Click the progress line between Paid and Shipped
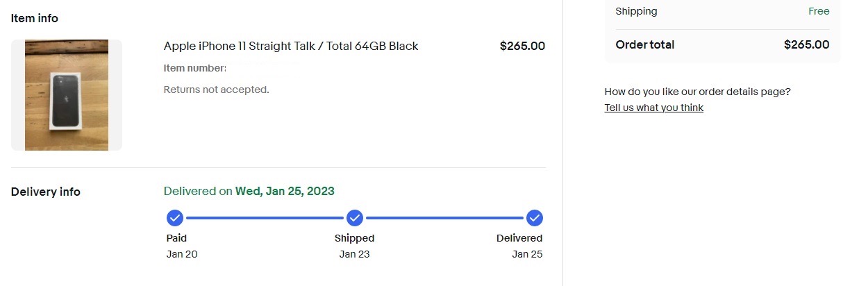The width and height of the screenshot is (868, 286). point(265,218)
